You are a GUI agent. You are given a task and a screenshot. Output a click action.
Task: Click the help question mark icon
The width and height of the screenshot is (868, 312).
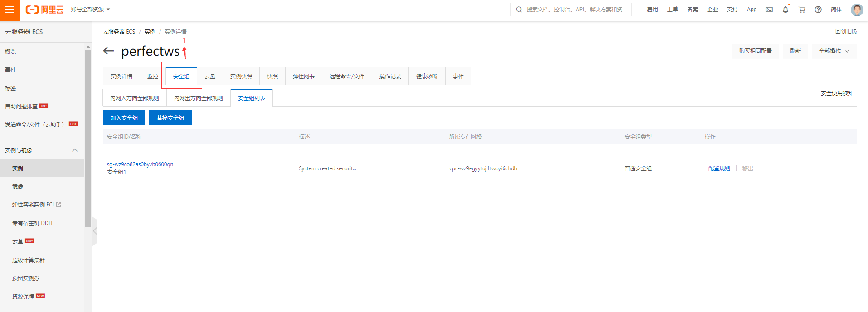818,10
